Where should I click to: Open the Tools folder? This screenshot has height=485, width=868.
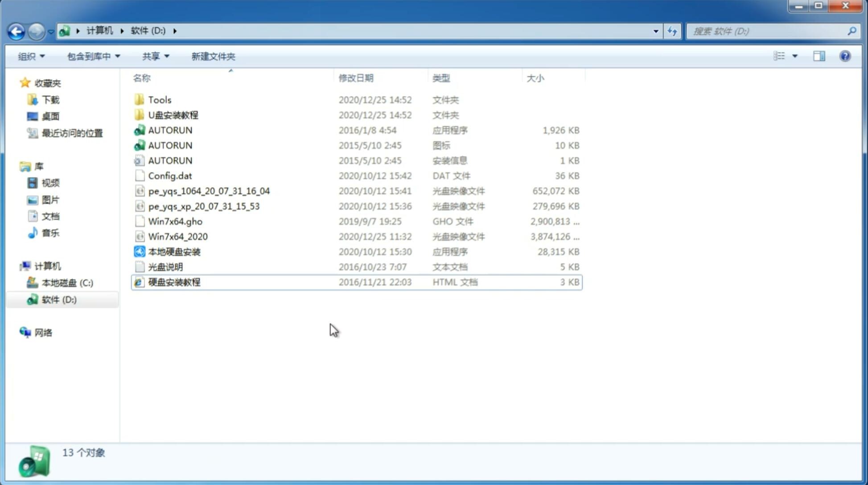coord(159,99)
